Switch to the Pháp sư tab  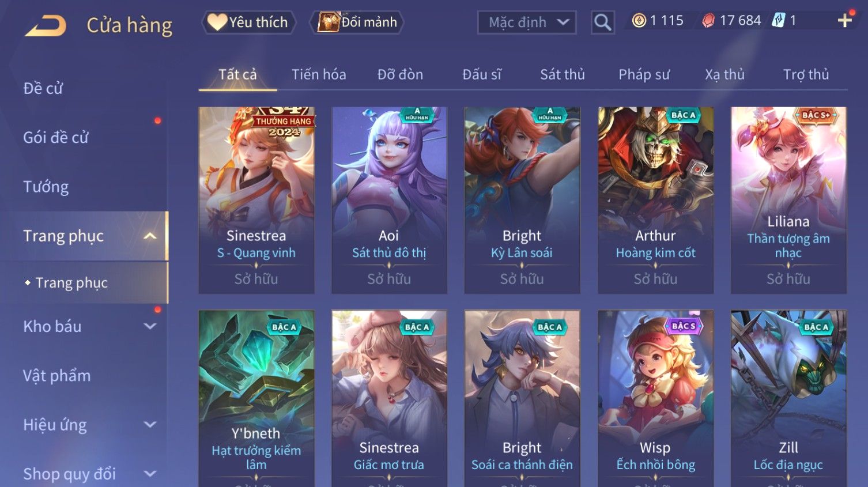[x=644, y=74]
